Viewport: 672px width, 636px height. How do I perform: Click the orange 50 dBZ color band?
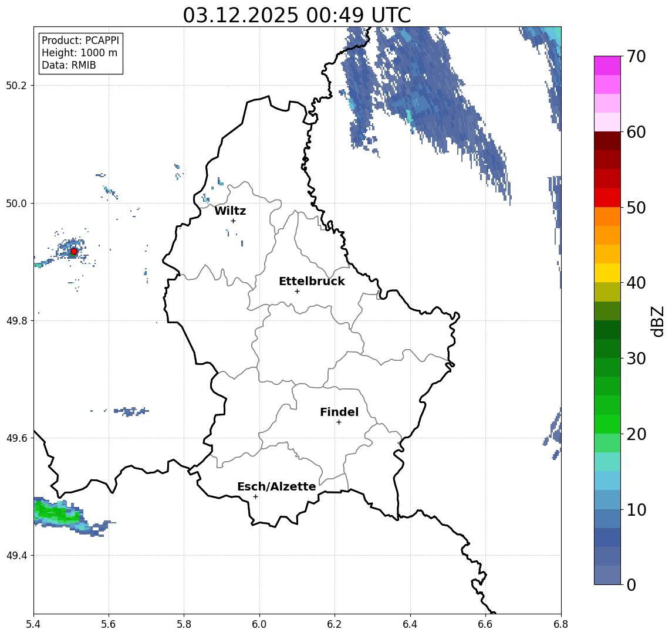pos(607,216)
